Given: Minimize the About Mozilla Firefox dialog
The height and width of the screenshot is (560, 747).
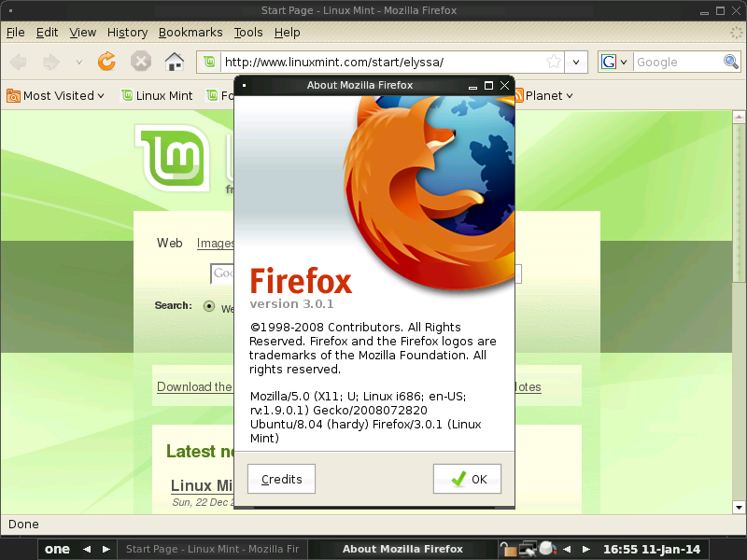Looking at the screenshot, I should (x=472, y=86).
